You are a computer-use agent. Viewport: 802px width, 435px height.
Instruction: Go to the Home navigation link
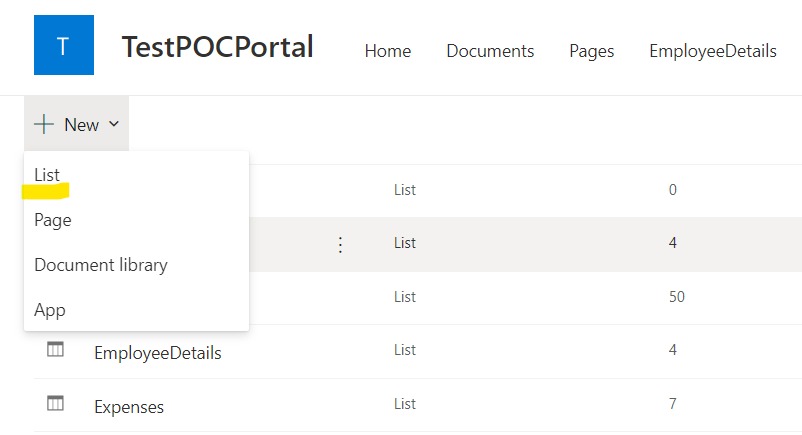coord(388,51)
